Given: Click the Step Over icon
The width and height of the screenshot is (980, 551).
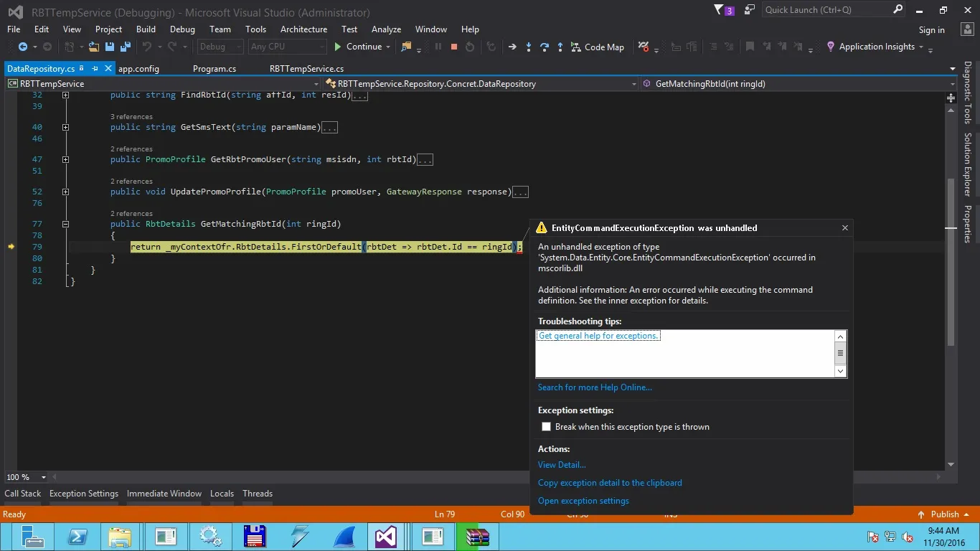Looking at the screenshot, I should click(545, 47).
